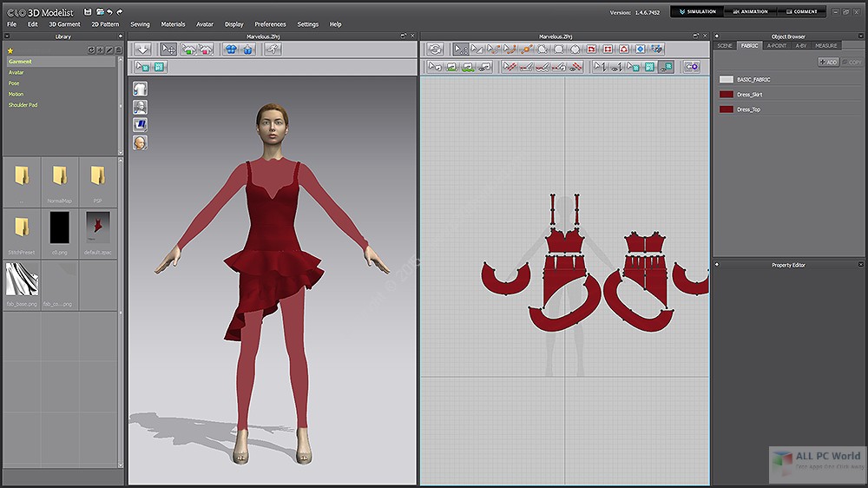Open the Materials menu
The height and width of the screenshot is (488, 868).
(173, 24)
